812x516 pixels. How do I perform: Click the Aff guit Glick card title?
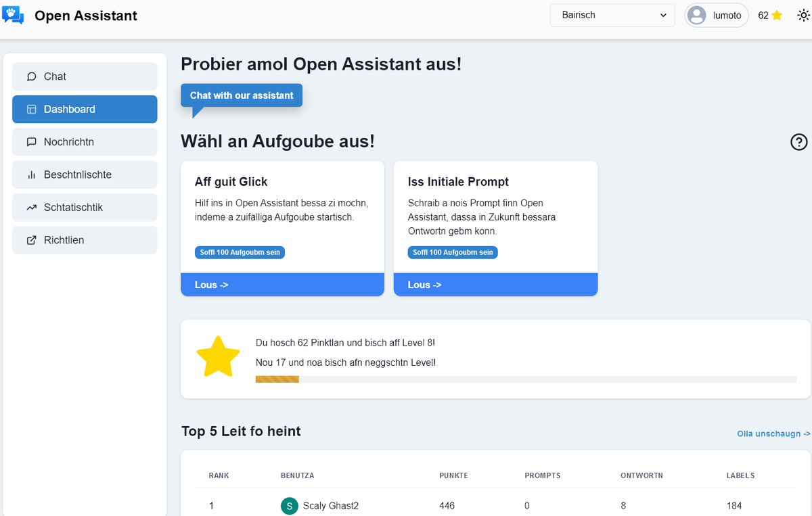click(231, 182)
